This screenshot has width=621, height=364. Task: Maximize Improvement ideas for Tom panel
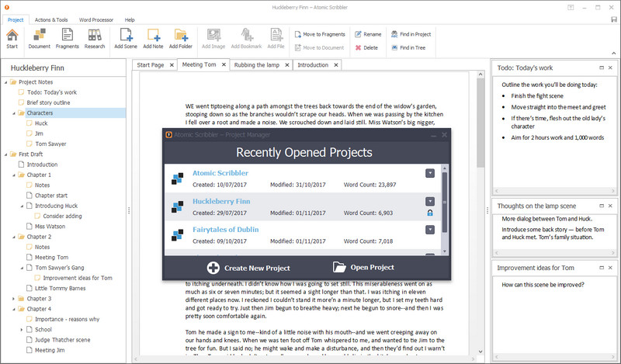pyautogui.click(x=602, y=268)
